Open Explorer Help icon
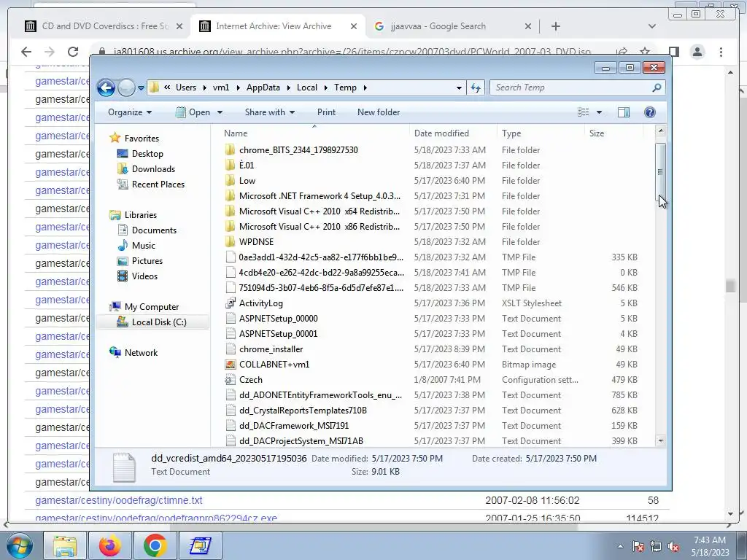The image size is (747, 560). [650, 112]
